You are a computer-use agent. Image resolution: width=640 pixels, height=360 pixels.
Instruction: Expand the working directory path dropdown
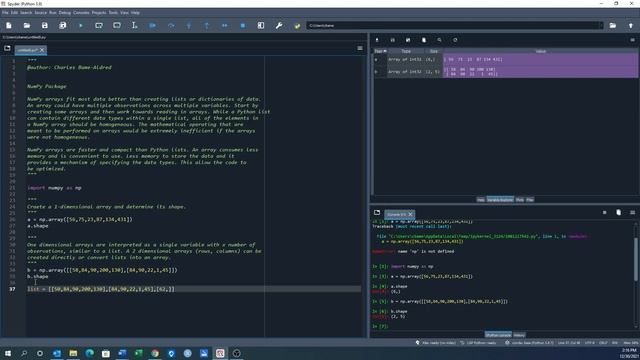600,25
